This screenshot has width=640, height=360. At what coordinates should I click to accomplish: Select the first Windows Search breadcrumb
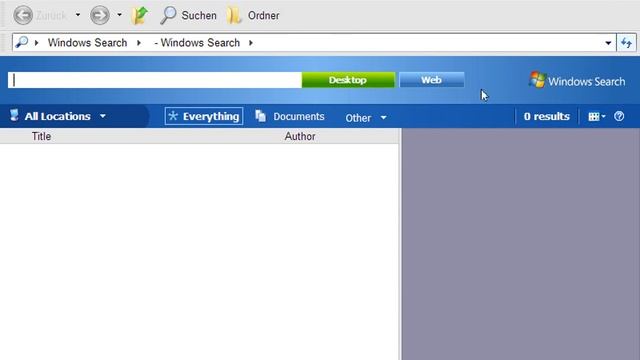[87, 42]
